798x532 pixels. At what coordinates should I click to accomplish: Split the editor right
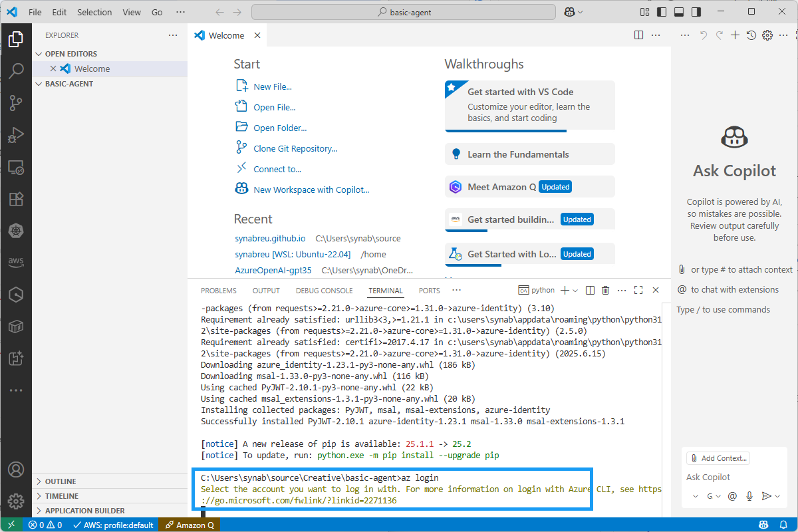tap(639, 35)
